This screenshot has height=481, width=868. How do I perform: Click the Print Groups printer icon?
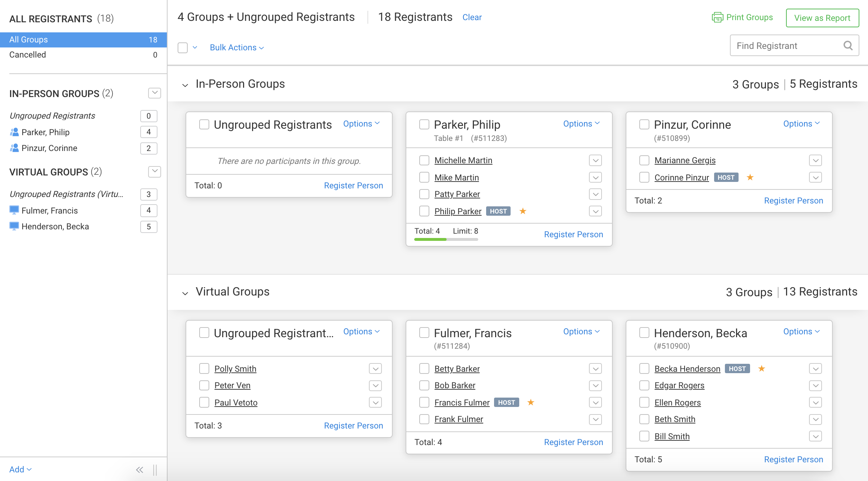point(717,17)
